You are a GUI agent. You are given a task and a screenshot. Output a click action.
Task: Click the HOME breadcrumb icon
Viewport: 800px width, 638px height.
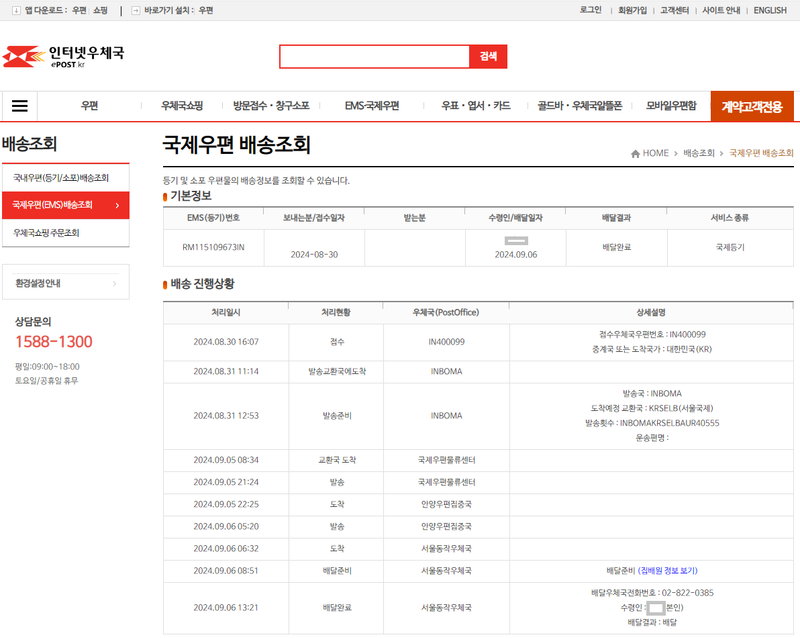[x=636, y=153]
